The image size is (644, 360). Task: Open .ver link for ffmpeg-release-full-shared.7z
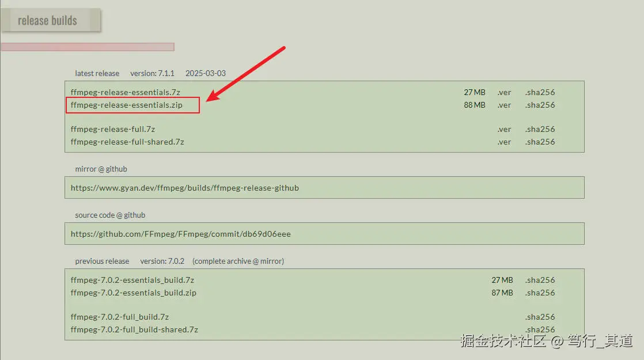coord(504,142)
